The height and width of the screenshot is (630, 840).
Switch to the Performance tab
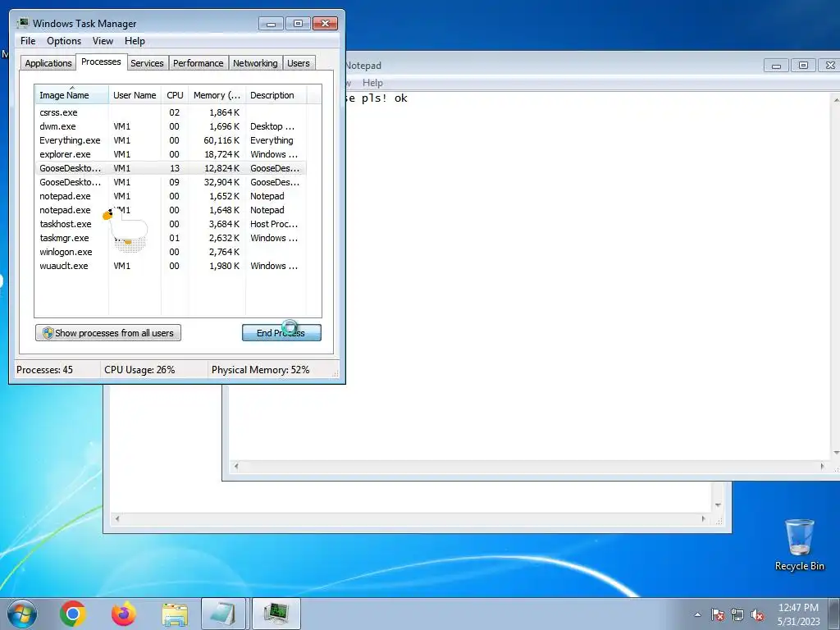198,63
